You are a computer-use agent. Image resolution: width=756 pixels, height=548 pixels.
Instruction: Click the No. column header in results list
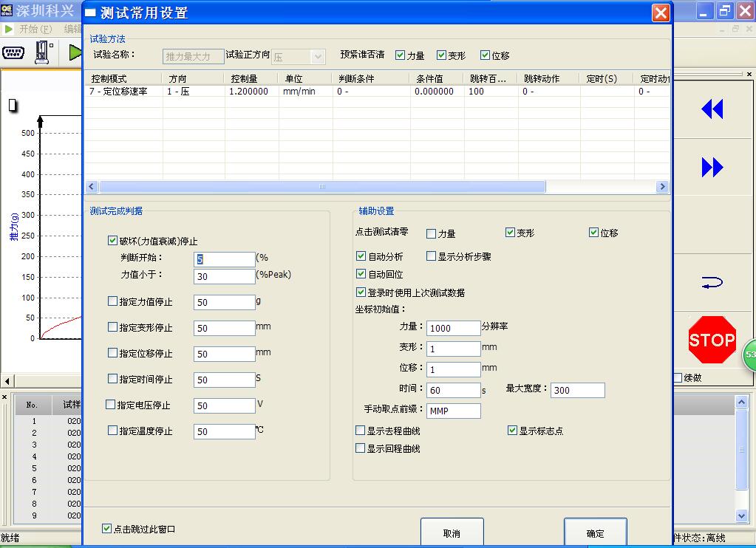pos(33,405)
